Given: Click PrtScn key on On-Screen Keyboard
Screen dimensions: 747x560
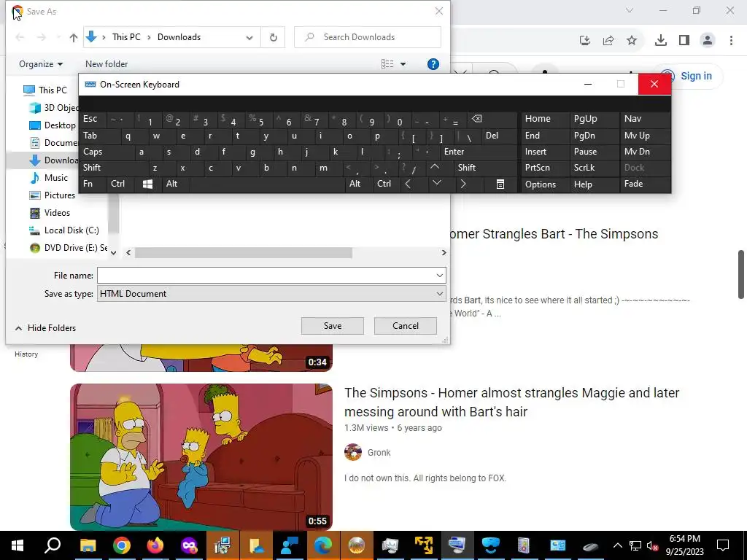Looking at the screenshot, I should point(545,168).
